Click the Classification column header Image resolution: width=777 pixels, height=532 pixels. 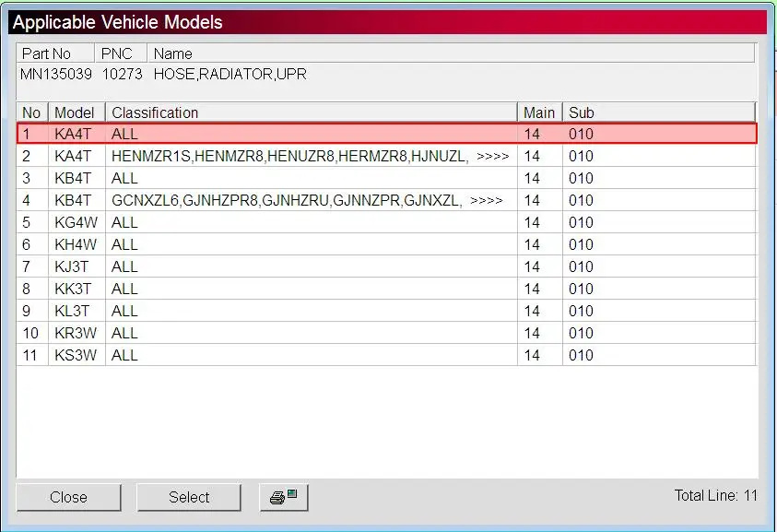(312, 112)
